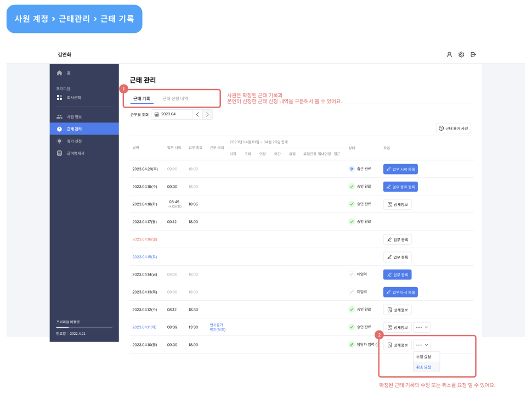Click 업무 시작 등록 button
532x398 pixels.
[400, 169]
